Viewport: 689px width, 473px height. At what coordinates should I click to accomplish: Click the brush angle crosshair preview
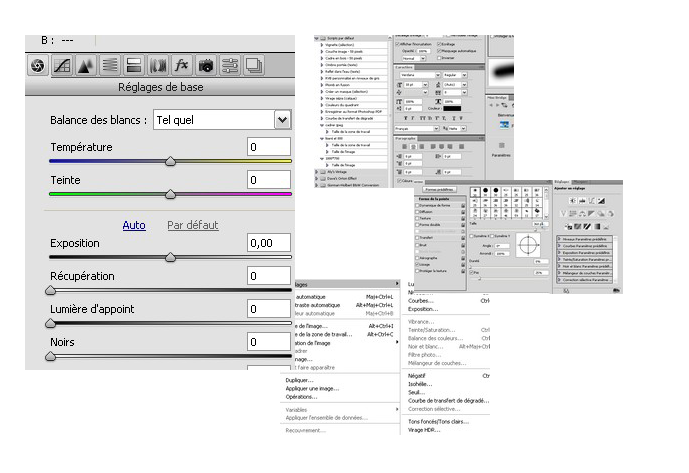click(528, 245)
